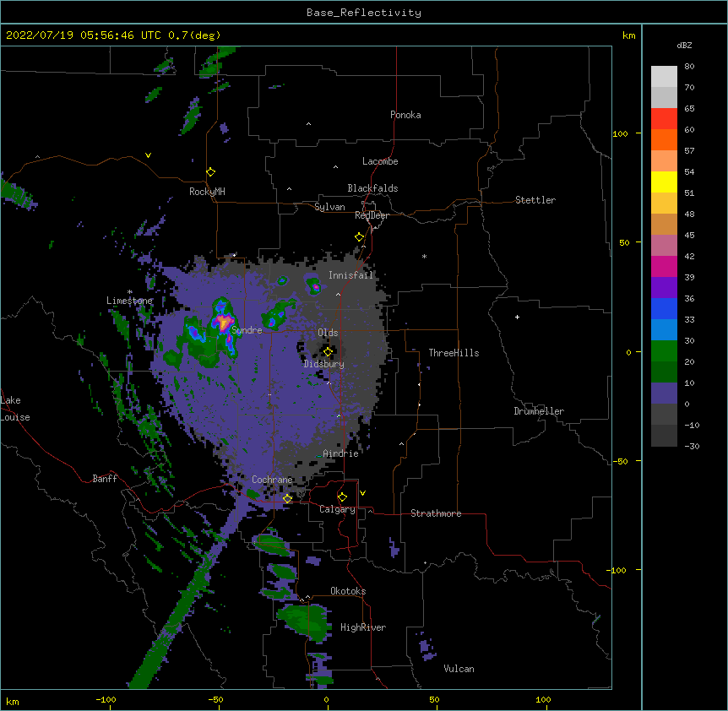Click the Banff label
Screen dimensions: 728x711
pos(105,479)
